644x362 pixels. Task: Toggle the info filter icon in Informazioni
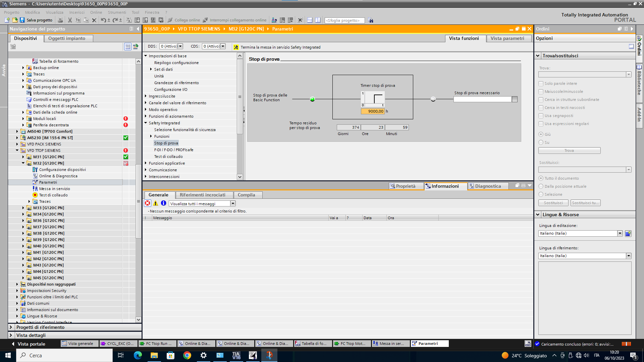164,203
